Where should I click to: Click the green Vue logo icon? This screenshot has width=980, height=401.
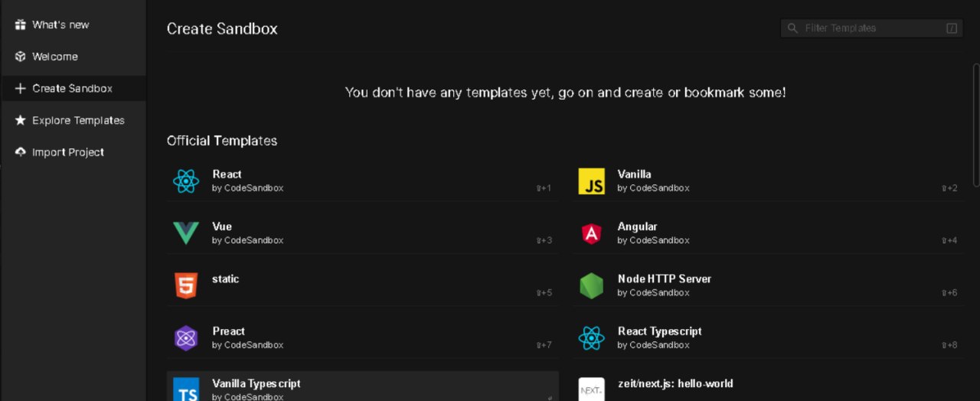pos(186,233)
